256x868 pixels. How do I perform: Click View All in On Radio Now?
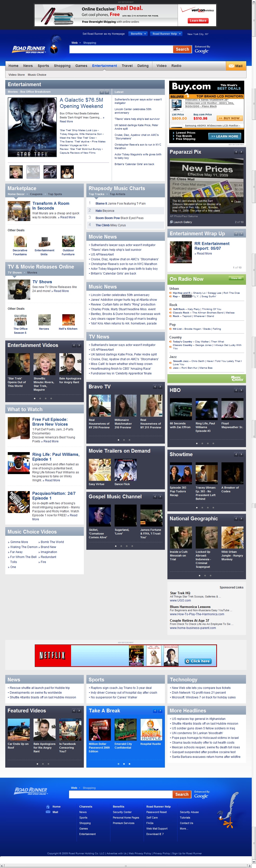click(x=236, y=278)
